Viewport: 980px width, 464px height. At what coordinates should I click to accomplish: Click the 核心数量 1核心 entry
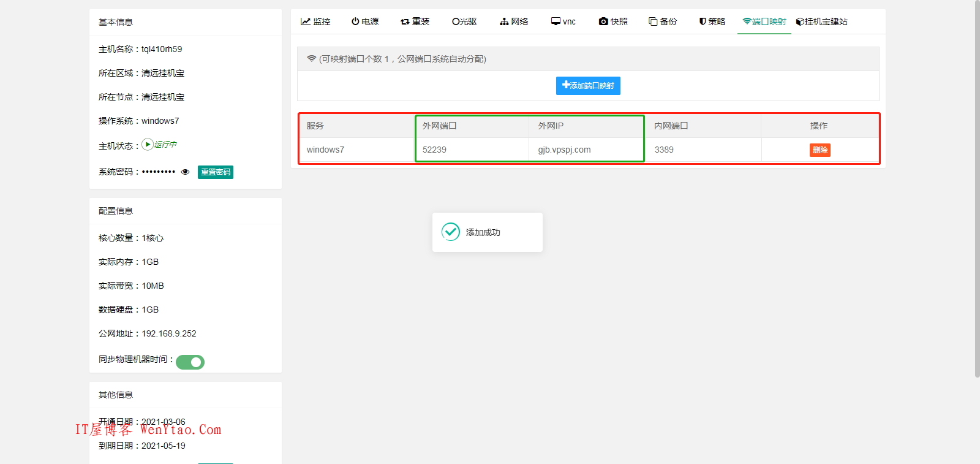click(131, 238)
